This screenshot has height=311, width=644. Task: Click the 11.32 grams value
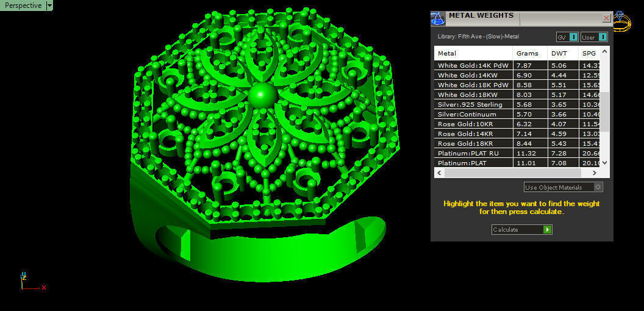[525, 153]
